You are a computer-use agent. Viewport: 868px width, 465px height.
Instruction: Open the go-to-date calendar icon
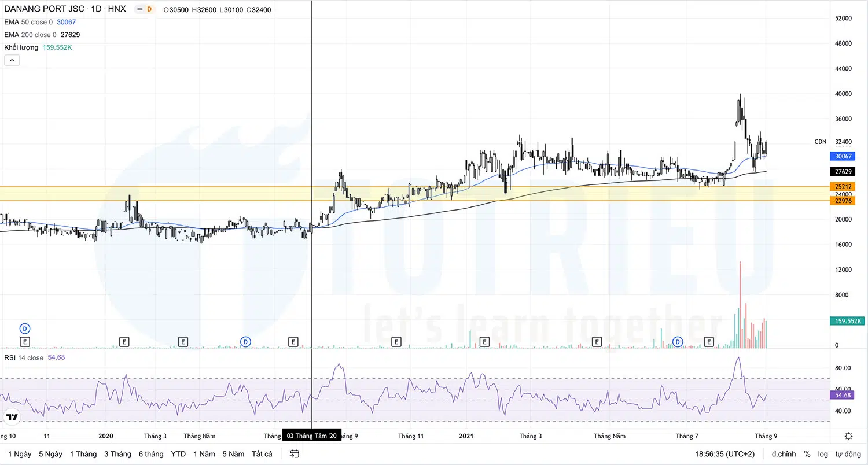click(295, 454)
